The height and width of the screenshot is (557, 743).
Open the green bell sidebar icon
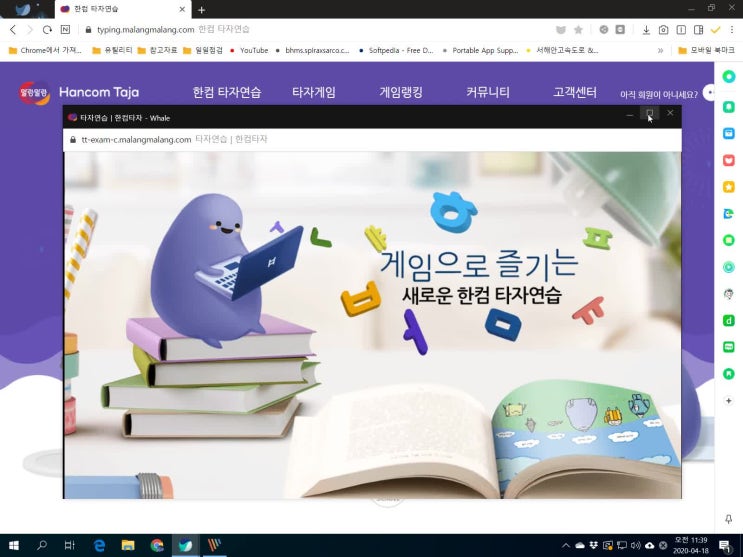(x=729, y=107)
